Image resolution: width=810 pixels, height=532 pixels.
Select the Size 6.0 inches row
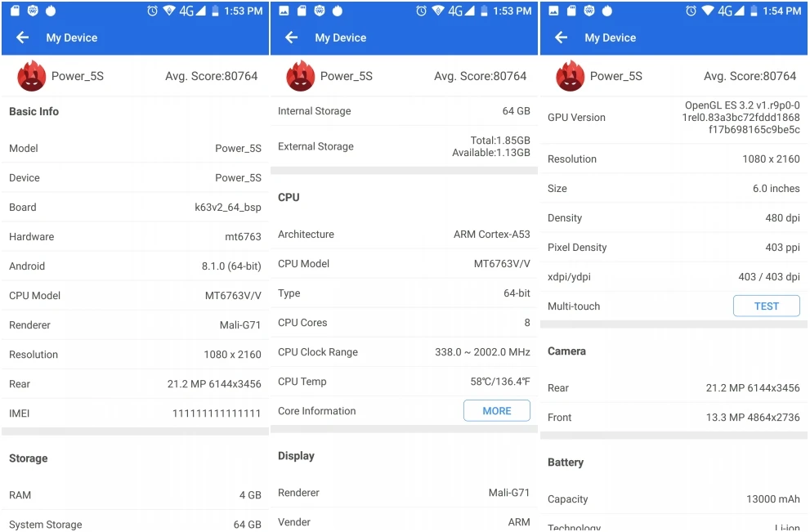tap(674, 189)
